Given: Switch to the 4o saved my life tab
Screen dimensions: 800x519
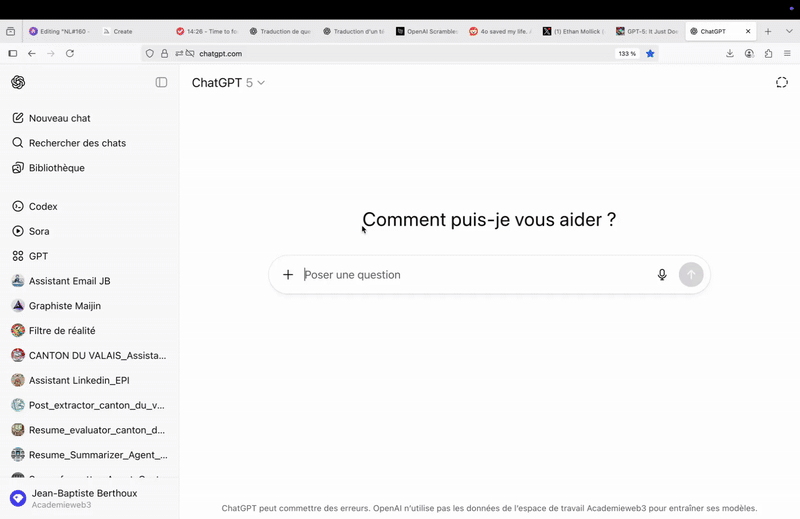Looking at the screenshot, I should click(501, 31).
